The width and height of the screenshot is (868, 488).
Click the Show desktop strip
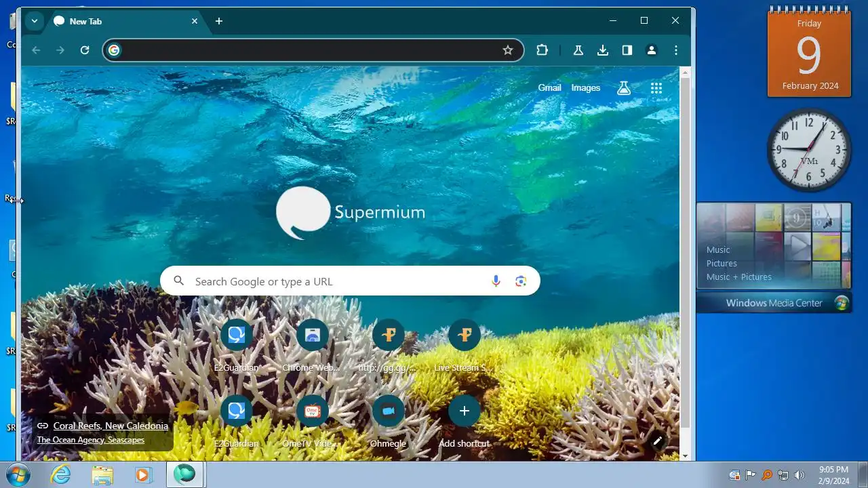(863, 474)
